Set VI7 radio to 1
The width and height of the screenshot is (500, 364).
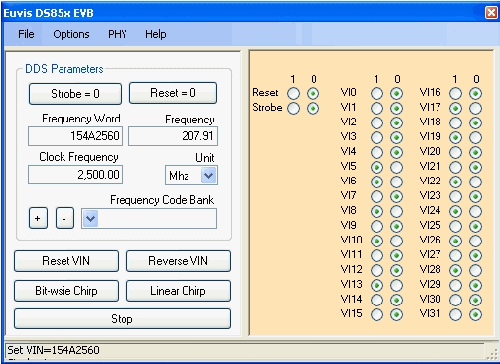click(x=377, y=196)
